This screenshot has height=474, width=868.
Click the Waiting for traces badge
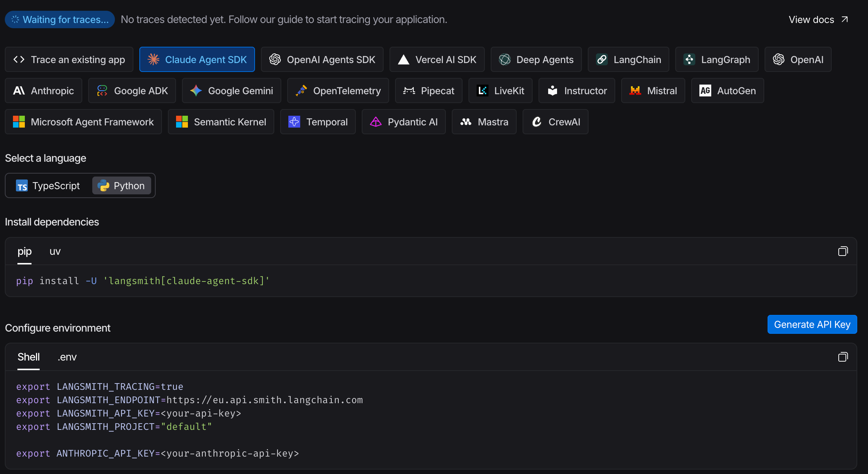coord(60,20)
